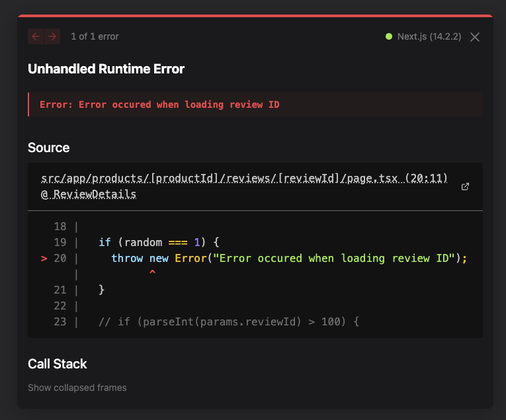This screenshot has height=420, width=506.
Task: Click the red > marker on line 20
Action: (44, 259)
